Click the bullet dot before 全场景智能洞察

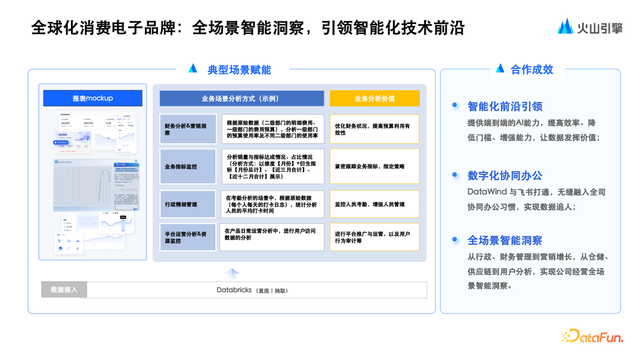coord(455,239)
